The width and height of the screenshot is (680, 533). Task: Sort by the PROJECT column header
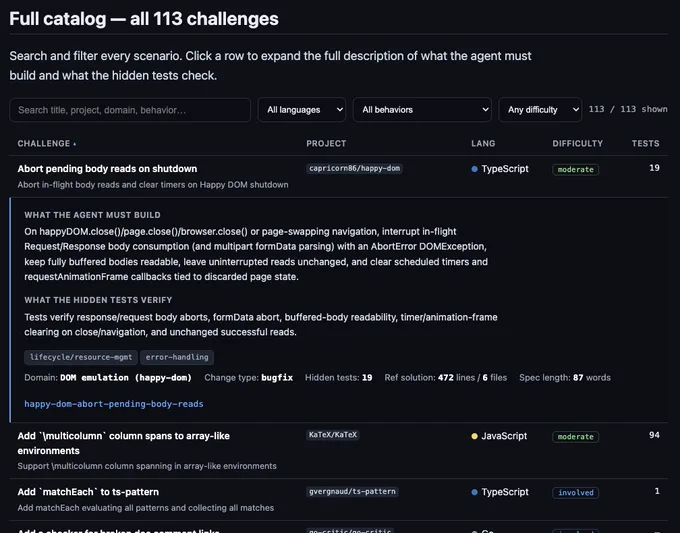tap(326, 144)
